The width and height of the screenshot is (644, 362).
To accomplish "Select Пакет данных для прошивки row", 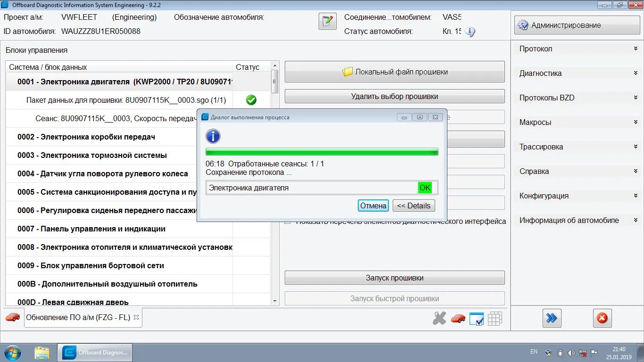I will (138, 100).
